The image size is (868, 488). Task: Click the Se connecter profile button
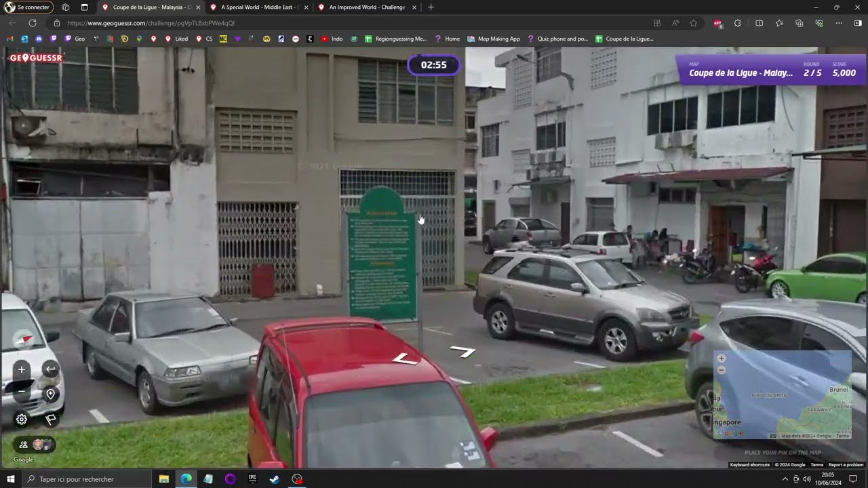click(28, 7)
